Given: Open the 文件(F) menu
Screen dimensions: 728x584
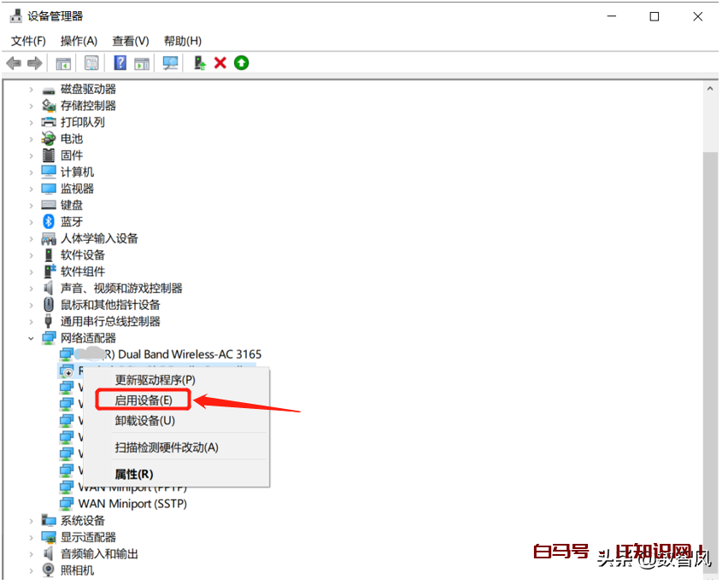Looking at the screenshot, I should click(x=28, y=41).
